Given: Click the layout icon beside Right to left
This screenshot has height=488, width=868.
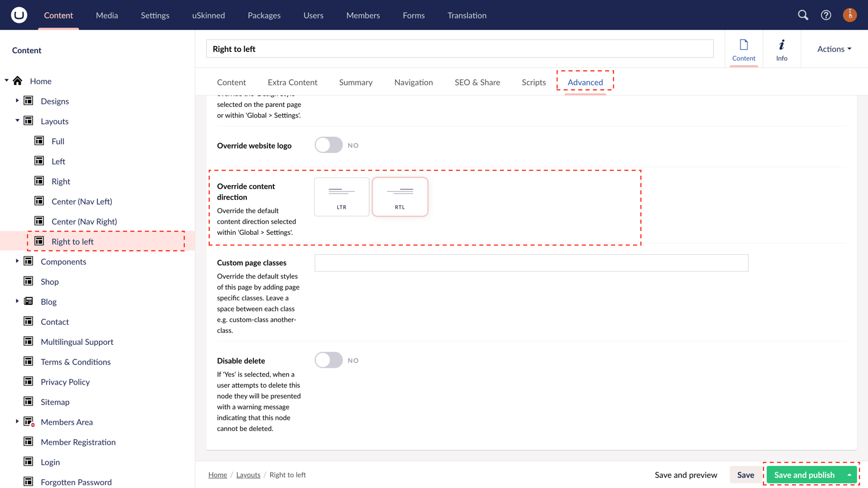Looking at the screenshot, I should click(39, 241).
